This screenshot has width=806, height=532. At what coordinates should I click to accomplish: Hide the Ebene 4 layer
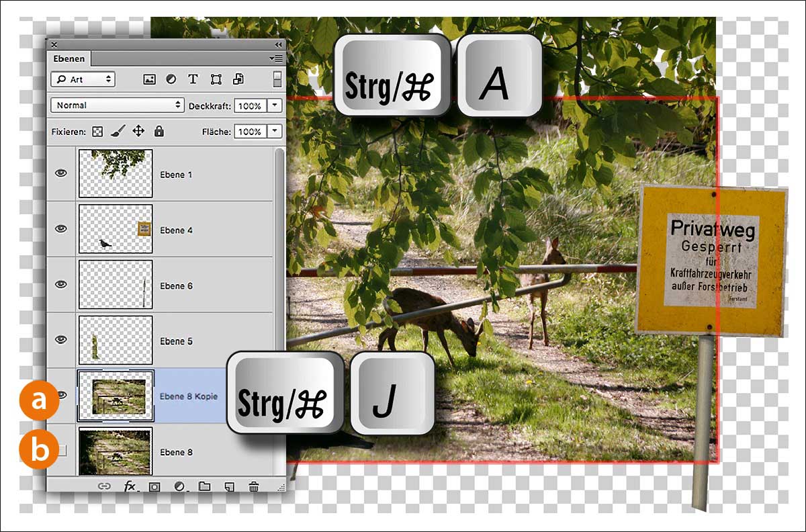[61, 229]
